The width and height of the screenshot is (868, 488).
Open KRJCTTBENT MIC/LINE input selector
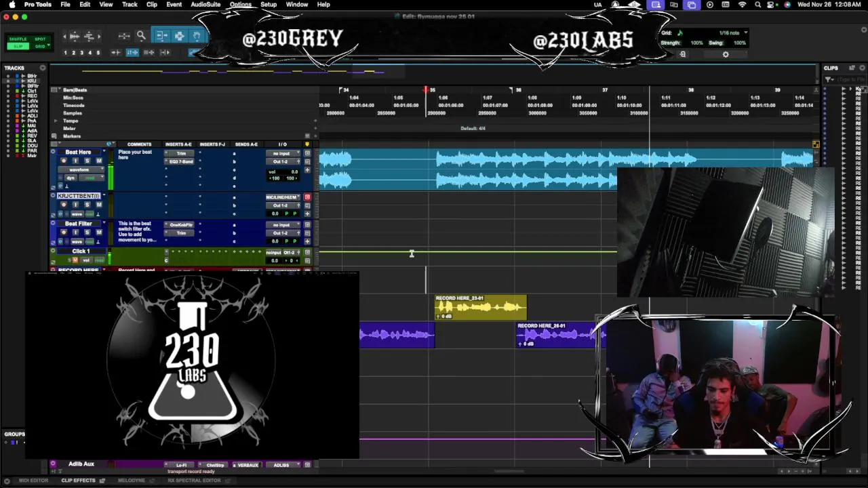pos(283,197)
